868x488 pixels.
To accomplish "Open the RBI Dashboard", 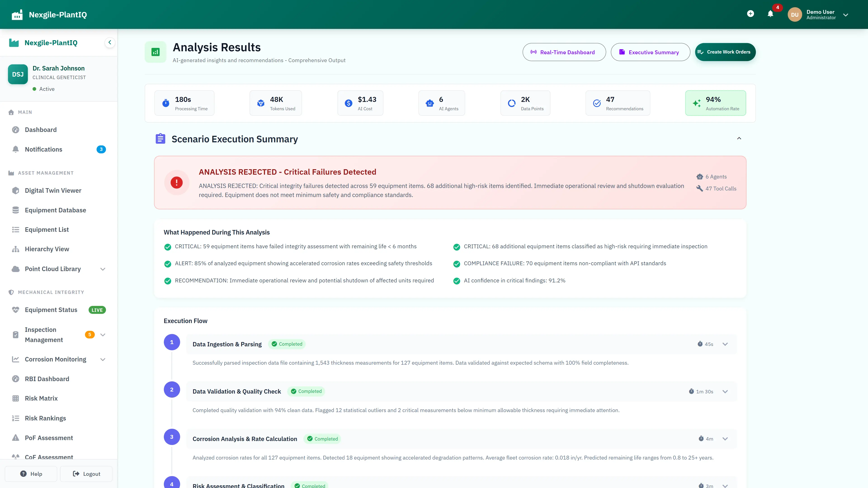I will 47,379.
